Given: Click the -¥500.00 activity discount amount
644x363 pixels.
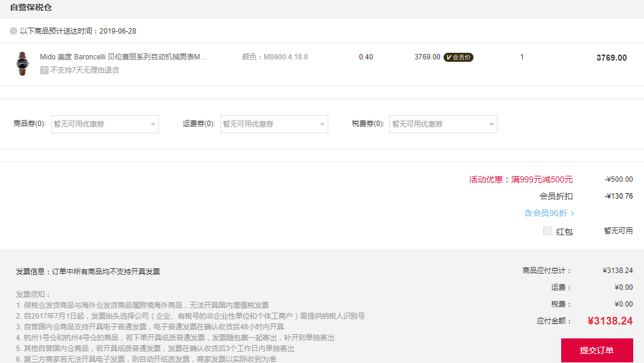Looking at the screenshot, I should tap(619, 179).
